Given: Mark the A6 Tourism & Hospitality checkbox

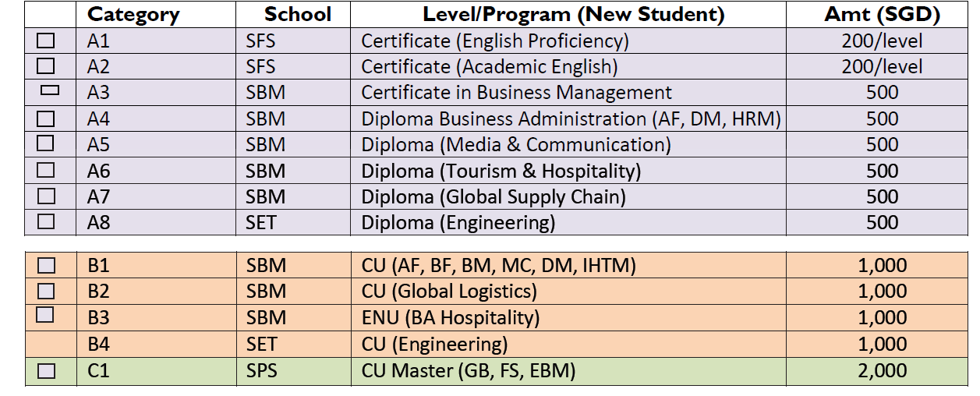Looking at the screenshot, I should (x=46, y=169).
